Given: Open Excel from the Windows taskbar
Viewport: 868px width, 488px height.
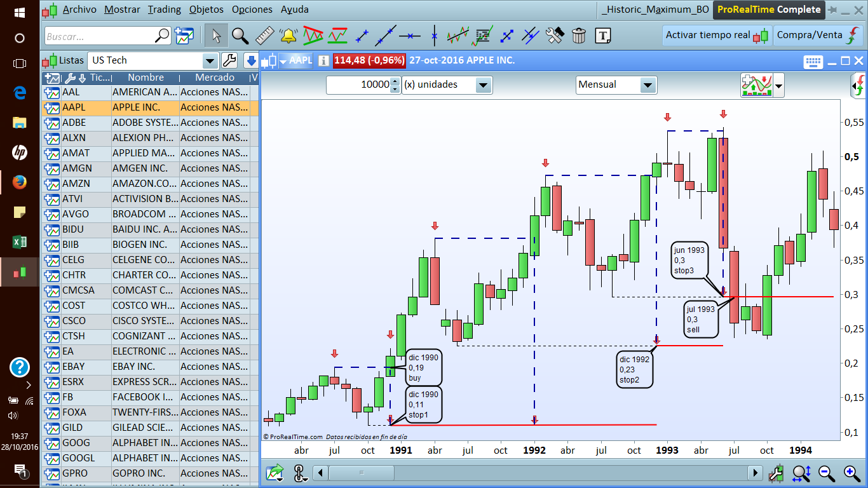Looking at the screenshot, I should [20, 241].
